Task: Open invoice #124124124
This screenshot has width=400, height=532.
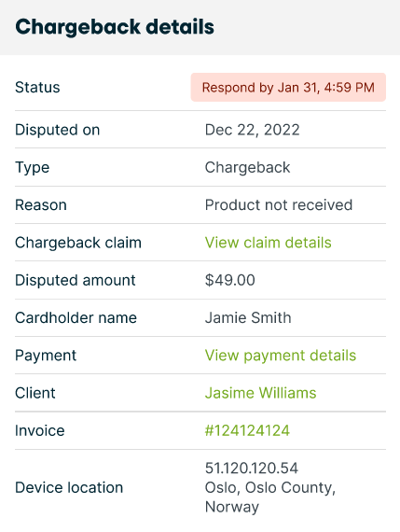Action: [x=247, y=430]
